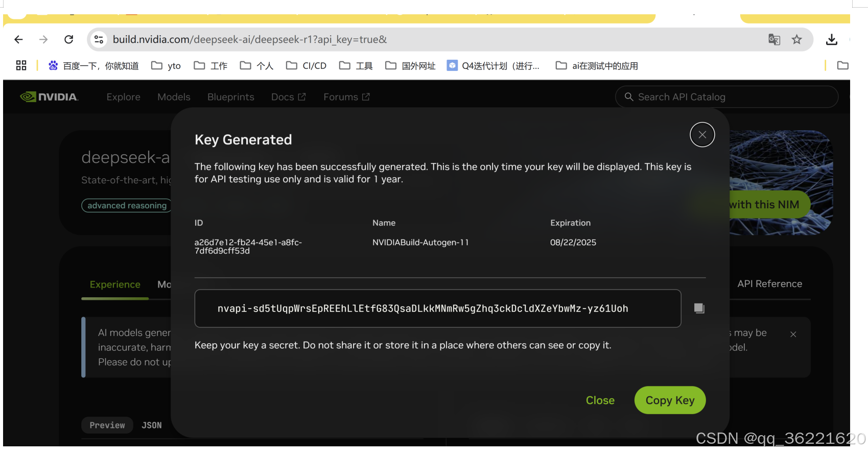Open browser downloads icon

[x=832, y=39]
